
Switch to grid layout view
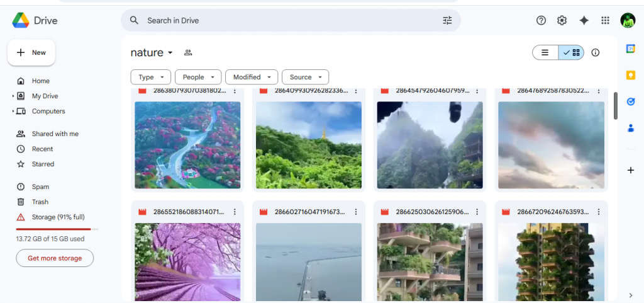572,53
